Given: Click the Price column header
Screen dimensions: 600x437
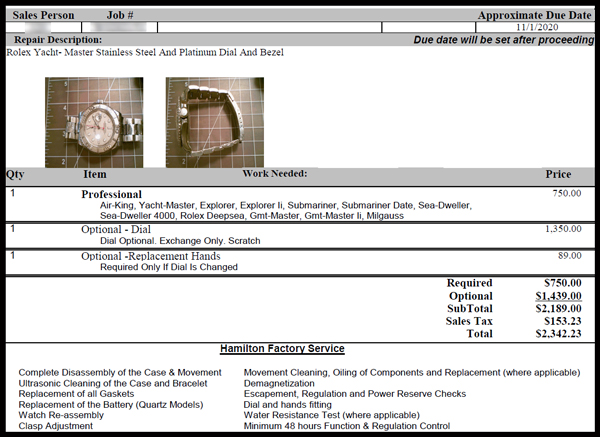Looking at the screenshot, I should coord(558,174).
